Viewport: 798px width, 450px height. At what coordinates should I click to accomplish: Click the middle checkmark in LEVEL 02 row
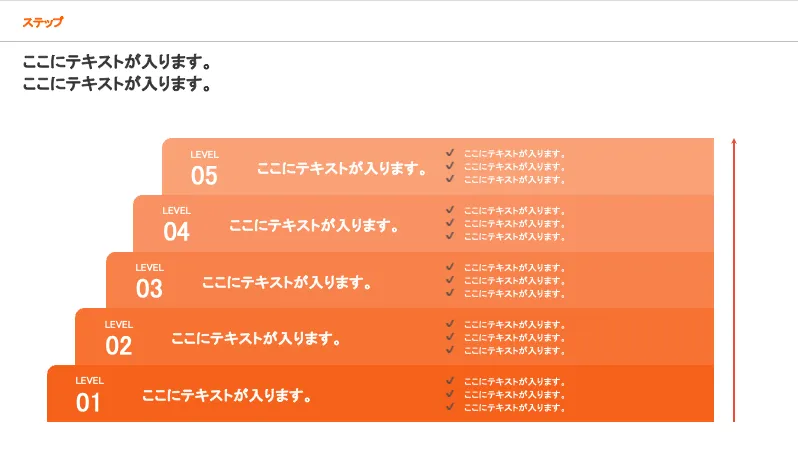click(x=450, y=337)
